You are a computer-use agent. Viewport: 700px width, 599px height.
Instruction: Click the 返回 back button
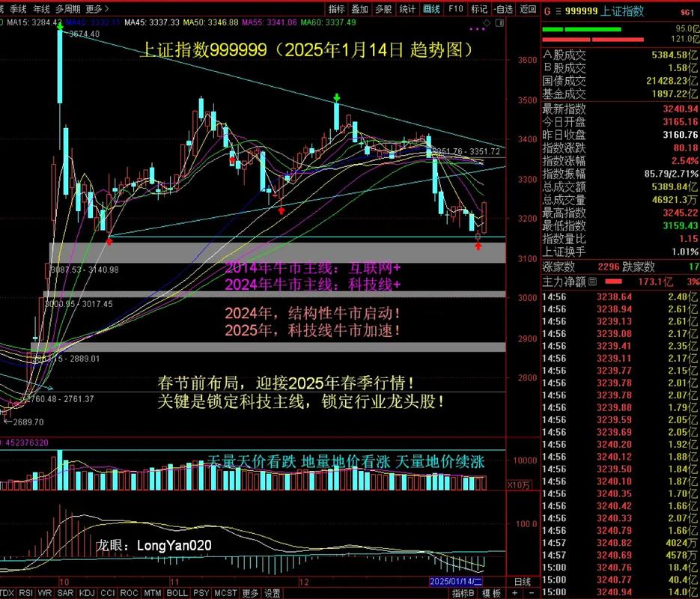(x=529, y=9)
